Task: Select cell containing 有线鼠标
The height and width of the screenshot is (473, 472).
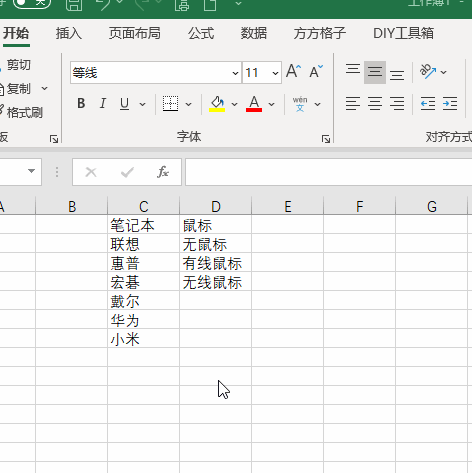Action: [x=216, y=263]
